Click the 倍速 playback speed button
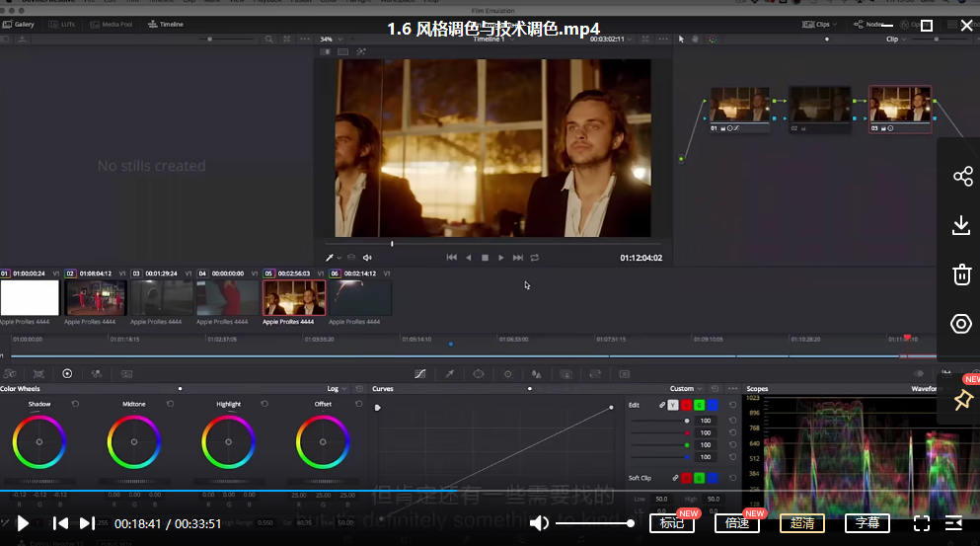The height and width of the screenshot is (546, 980). click(736, 523)
